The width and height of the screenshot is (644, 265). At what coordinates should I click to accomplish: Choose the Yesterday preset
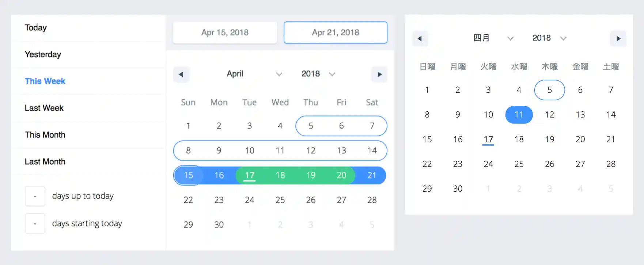(43, 54)
